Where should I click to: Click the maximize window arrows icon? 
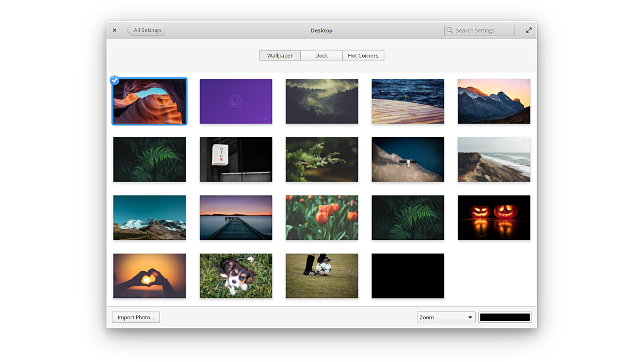(529, 30)
